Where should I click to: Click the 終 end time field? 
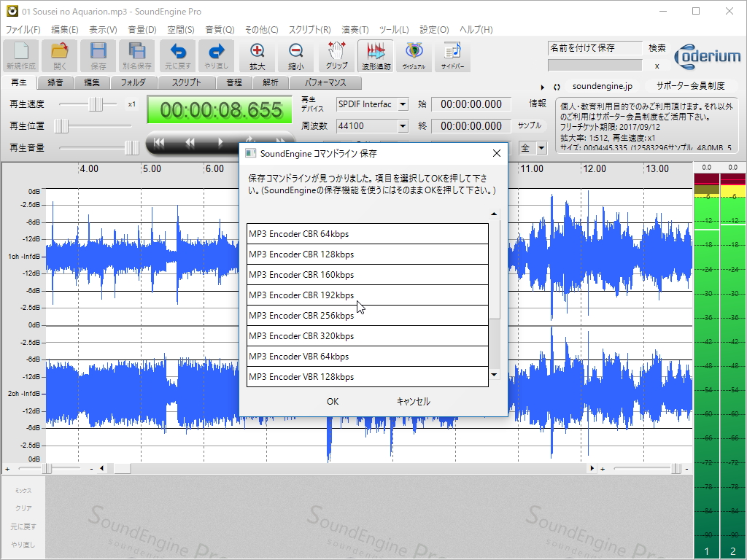[x=471, y=126]
